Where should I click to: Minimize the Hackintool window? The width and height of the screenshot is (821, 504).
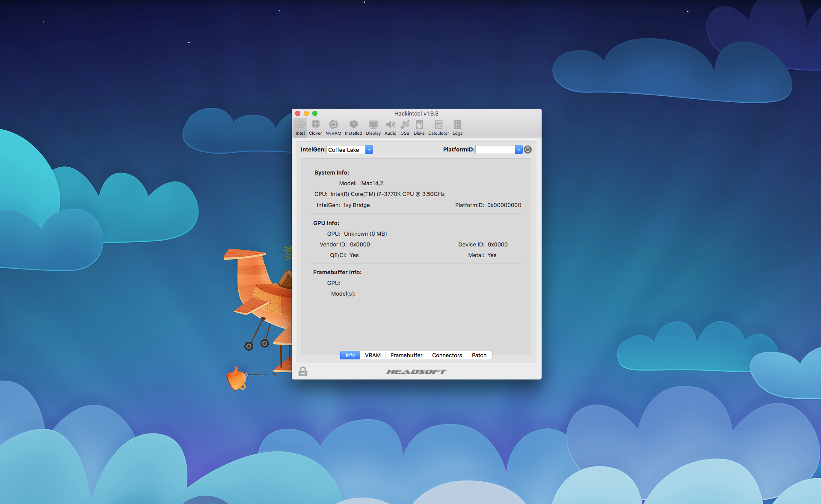[x=306, y=113]
